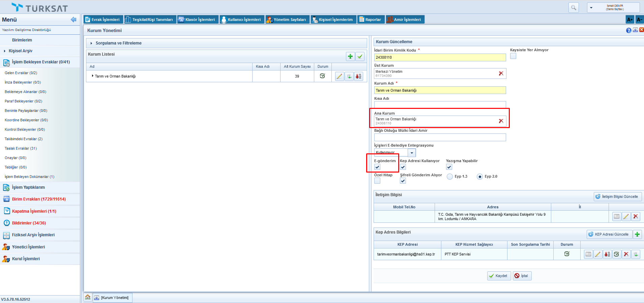Expand Sorgulama ve Filtreleme section

(x=91, y=43)
